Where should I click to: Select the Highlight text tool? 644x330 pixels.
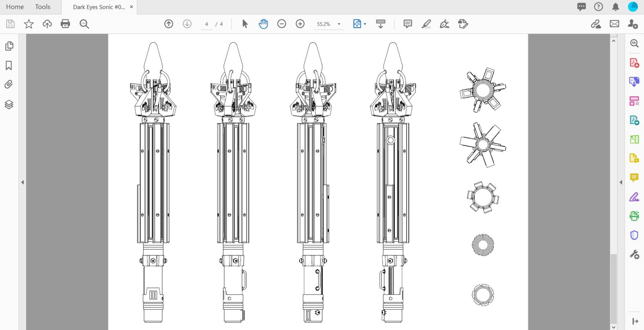tap(426, 24)
